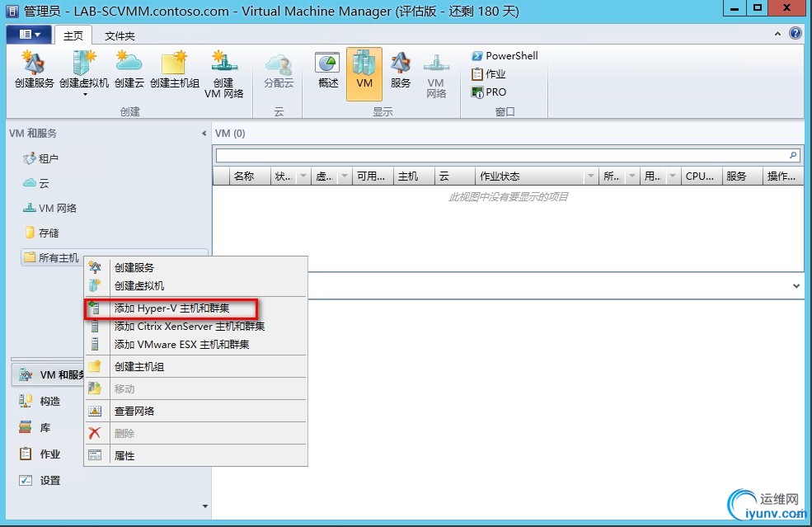Open the 库 workspace
Viewport: 812px width, 527px height.
point(34,427)
